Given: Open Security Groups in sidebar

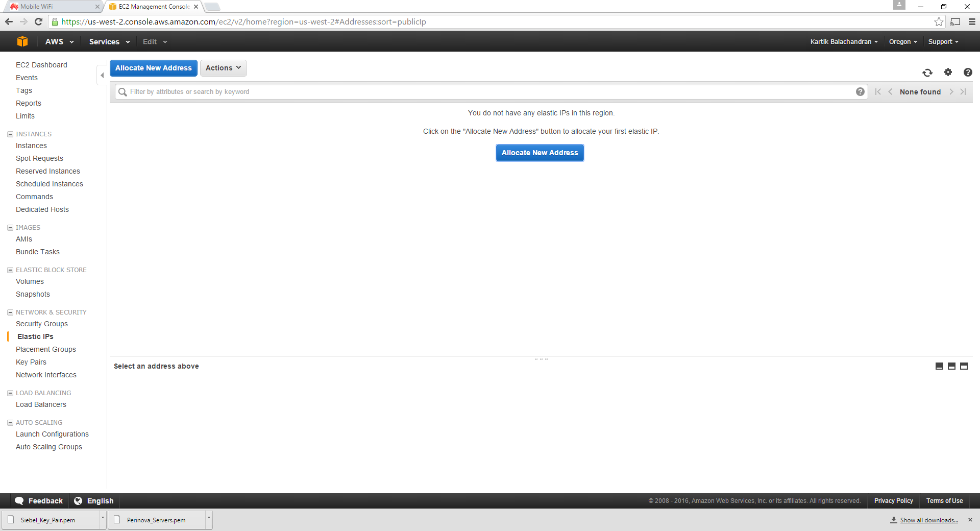Looking at the screenshot, I should click(x=42, y=324).
